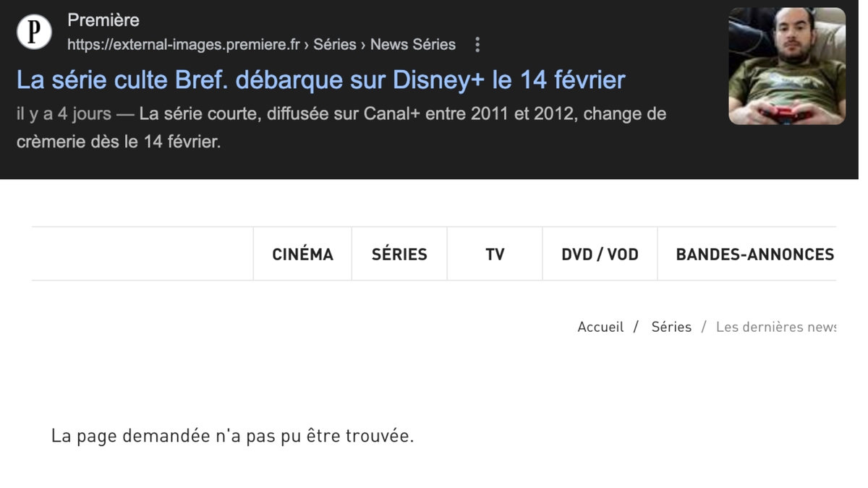The height and width of the screenshot is (488, 868).
Task: Click the Première 'P' favicon logo
Action: click(34, 32)
